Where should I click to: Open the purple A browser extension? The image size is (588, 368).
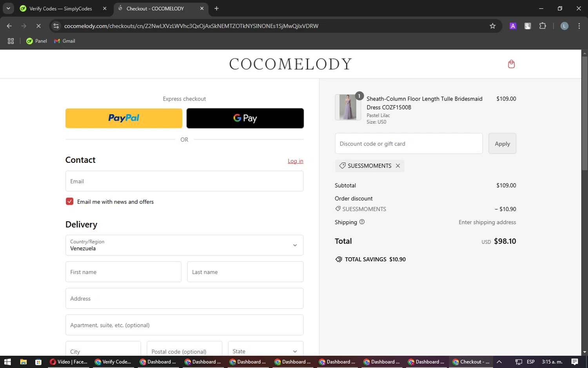point(513,26)
